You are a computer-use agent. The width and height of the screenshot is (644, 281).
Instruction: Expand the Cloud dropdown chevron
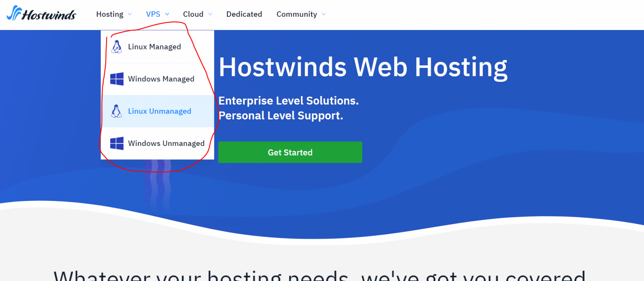coord(210,14)
